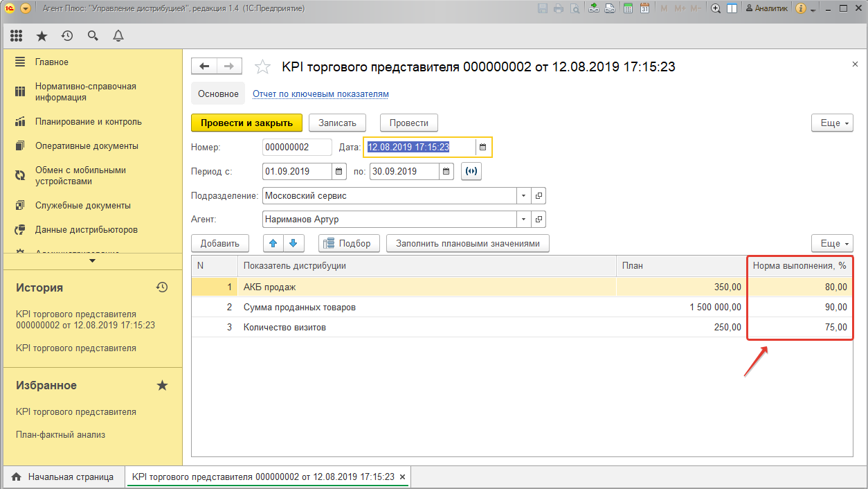The height and width of the screenshot is (489, 868).
Task: Open notifications bell icon
Action: point(118,36)
